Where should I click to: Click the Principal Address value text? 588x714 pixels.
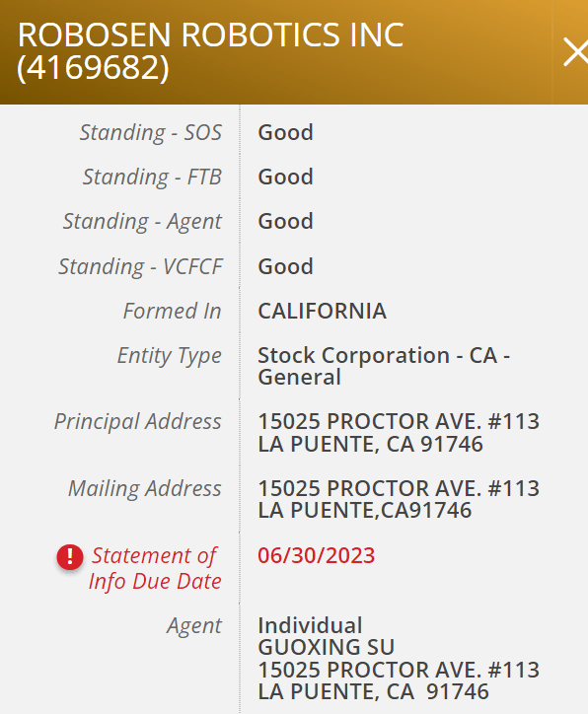click(399, 433)
